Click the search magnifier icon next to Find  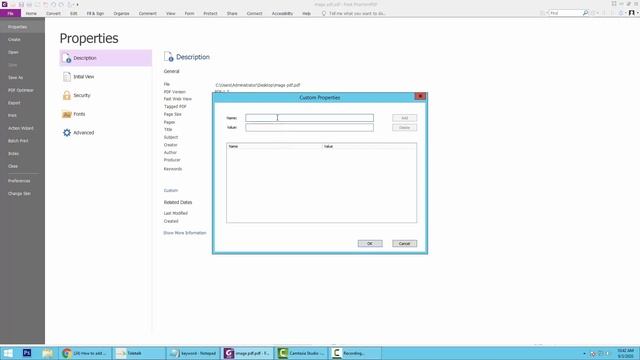pyautogui.click(x=585, y=13)
